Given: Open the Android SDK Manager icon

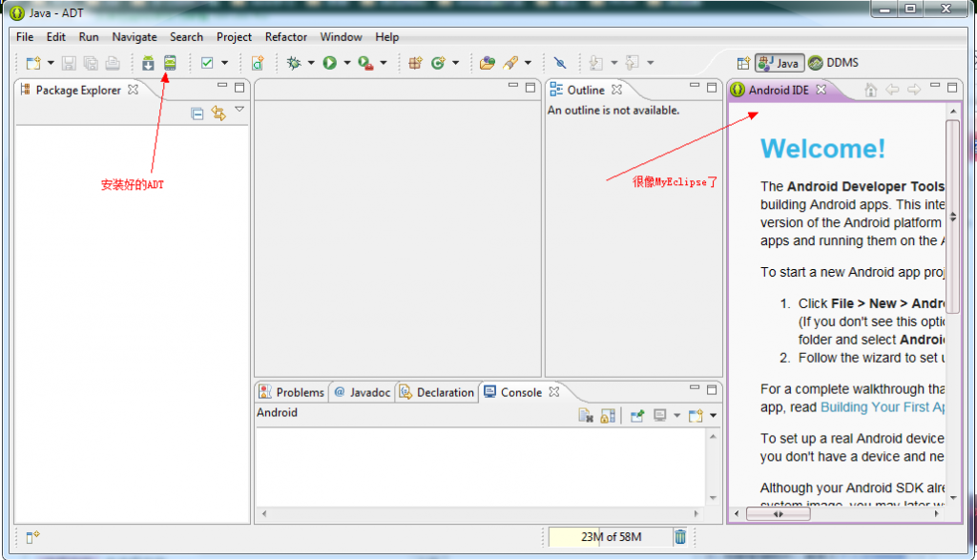Looking at the screenshot, I should 148,63.
